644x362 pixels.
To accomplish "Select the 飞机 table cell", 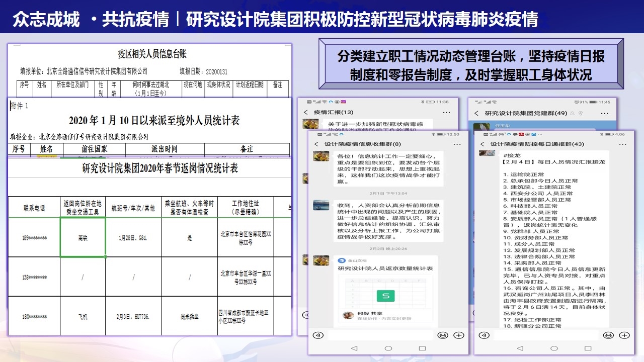I will click(x=83, y=317).
